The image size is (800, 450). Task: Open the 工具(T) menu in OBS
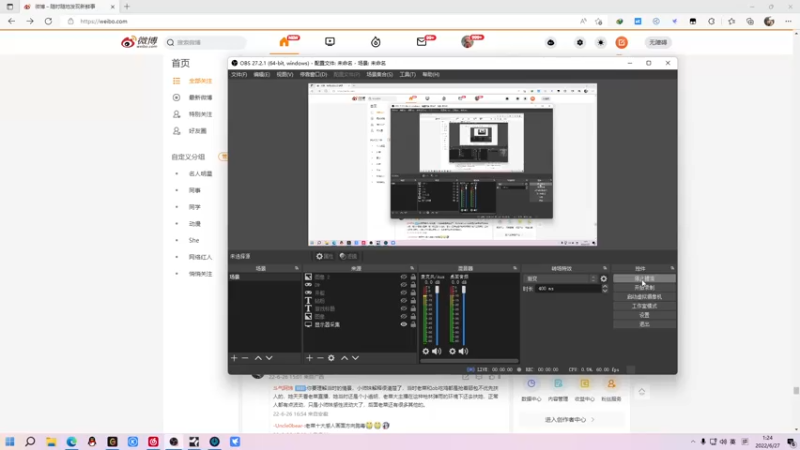click(x=407, y=74)
